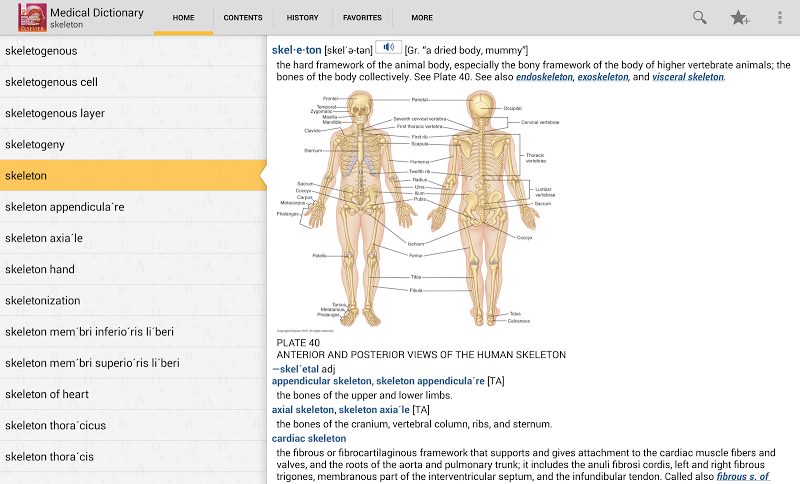Tap the Medical Dictionary app logo icon

(32, 17)
